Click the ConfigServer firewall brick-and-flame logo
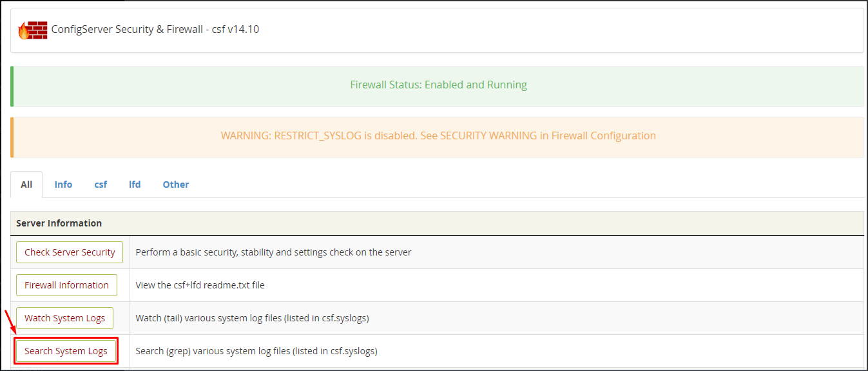Screen dimensions: 868x371 click(33, 30)
